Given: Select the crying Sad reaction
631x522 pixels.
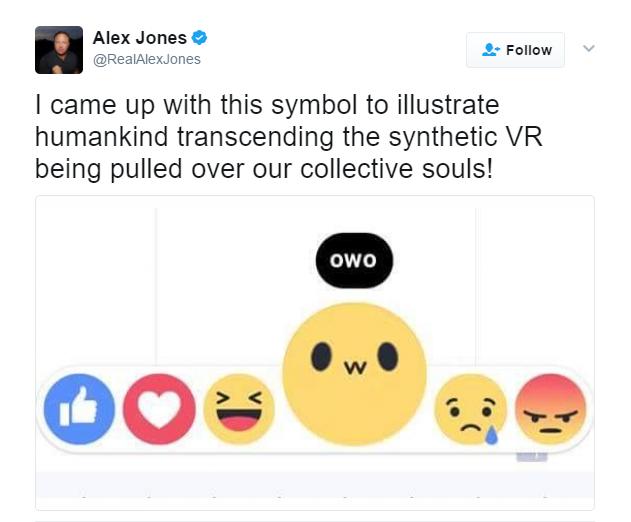Looking at the screenshot, I should click(x=470, y=409).
